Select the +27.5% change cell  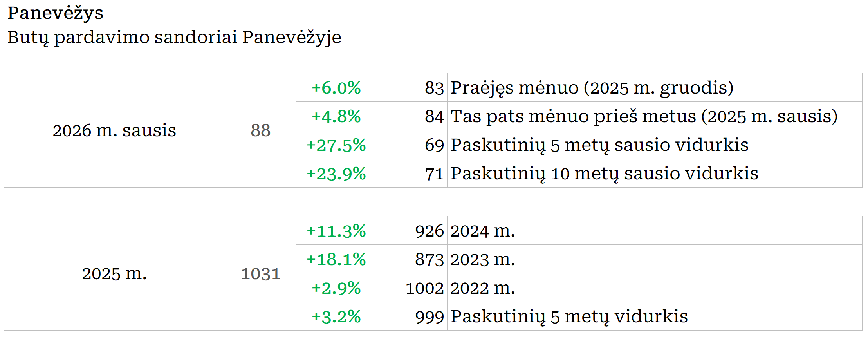[x=336, y=145]
